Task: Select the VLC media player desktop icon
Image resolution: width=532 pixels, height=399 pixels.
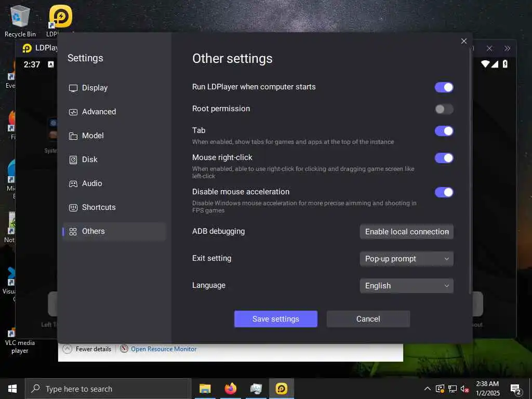Action: pyautogui.click(x=20, y=341)
